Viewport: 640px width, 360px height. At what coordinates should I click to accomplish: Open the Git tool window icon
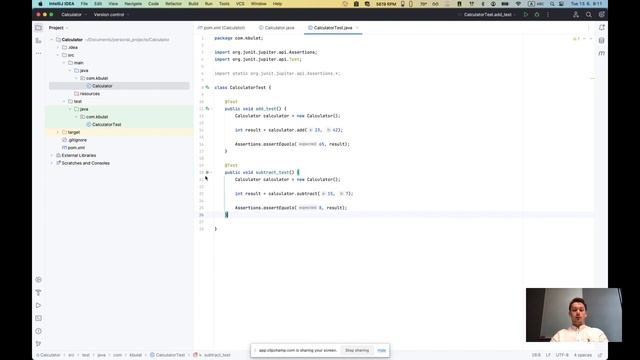(x=38, y=344)
